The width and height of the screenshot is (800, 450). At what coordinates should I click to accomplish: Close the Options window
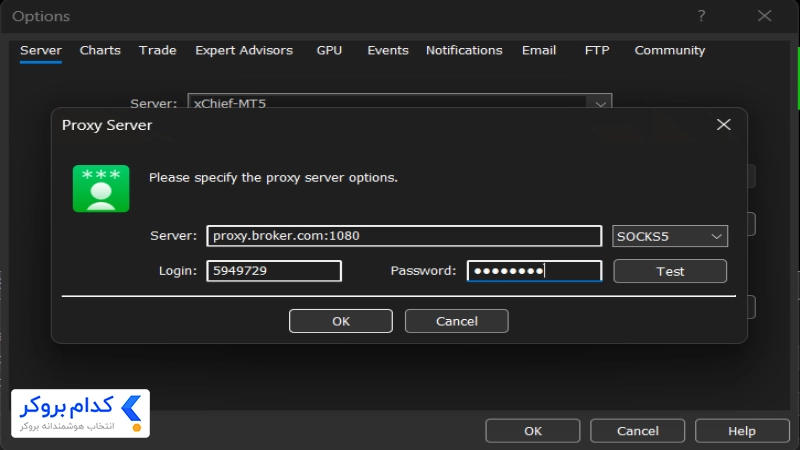764,16
